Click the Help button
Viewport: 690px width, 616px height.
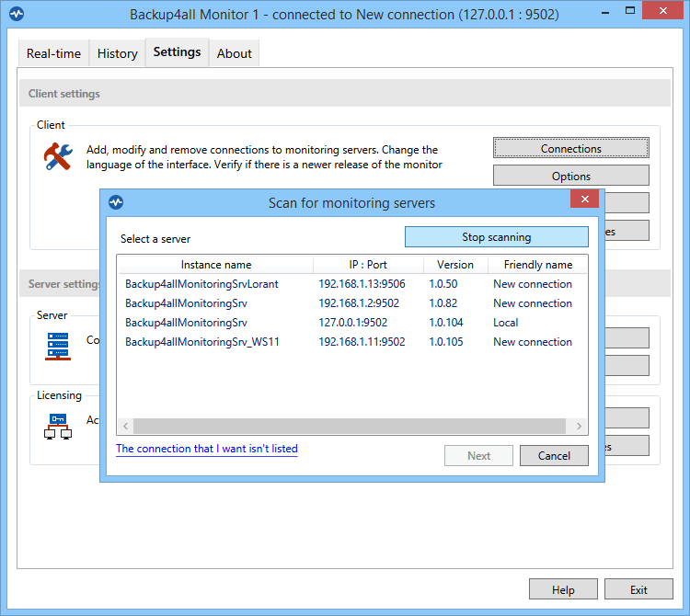563,589
